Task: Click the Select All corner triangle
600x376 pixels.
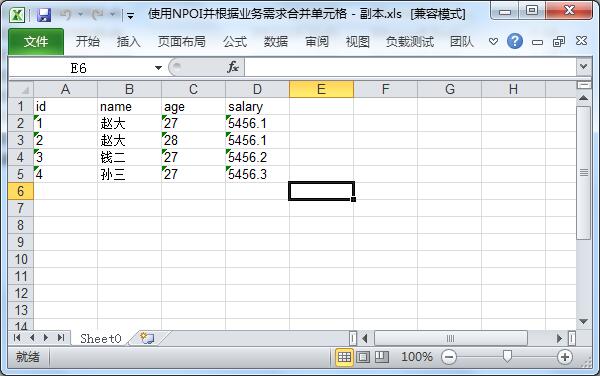Action: 21,89
